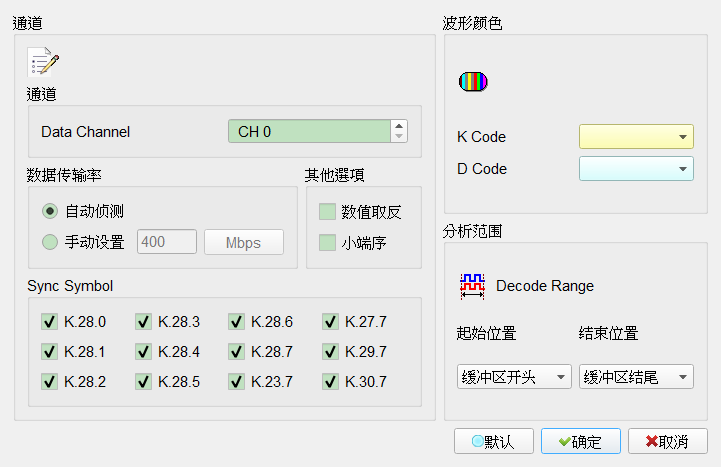Uncheck K.28.6 sync symbol

[x=236, y=322]
